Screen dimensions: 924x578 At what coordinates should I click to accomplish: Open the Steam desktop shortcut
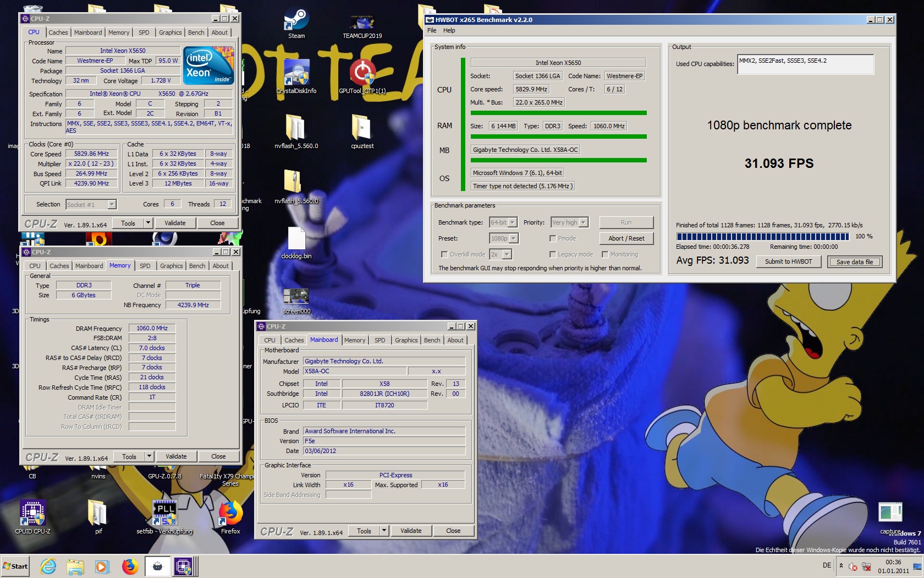296,24
